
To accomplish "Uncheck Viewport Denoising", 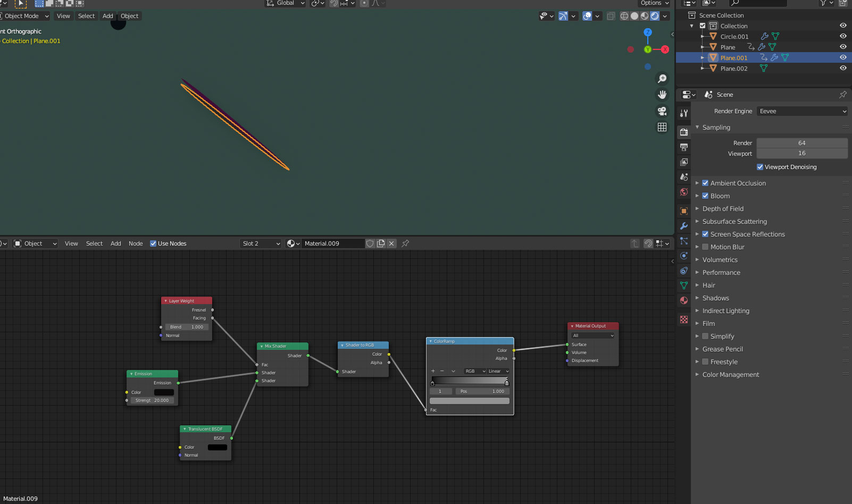I will [760, 167].
